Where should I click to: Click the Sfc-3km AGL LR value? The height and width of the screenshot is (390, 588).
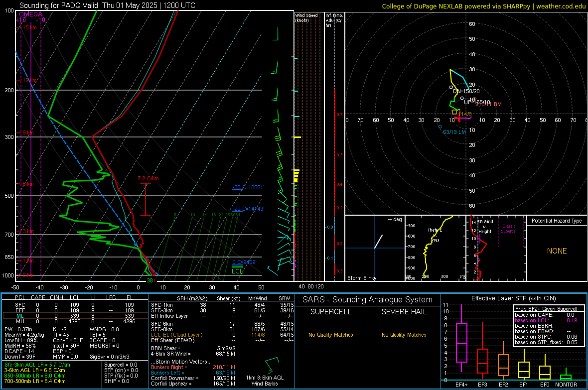pos(37,365)
